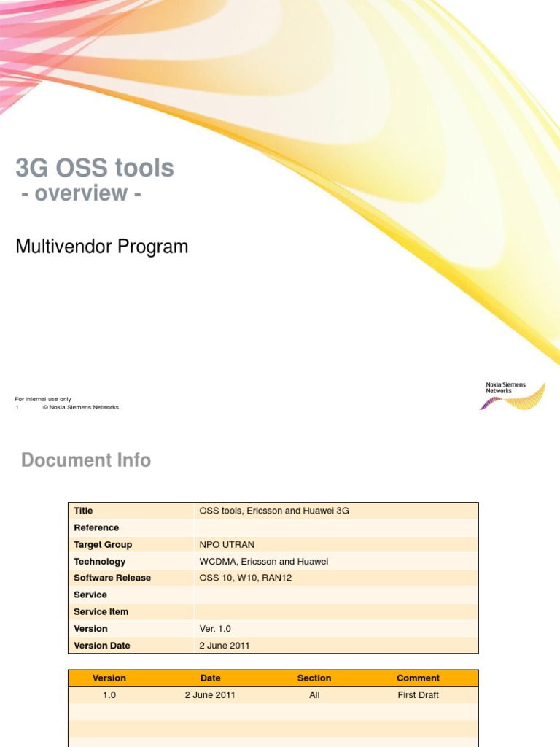Click the 'Reference' row label
This screenshot has width=560, height=747.
pyautogui.click(x=96, y=527)
